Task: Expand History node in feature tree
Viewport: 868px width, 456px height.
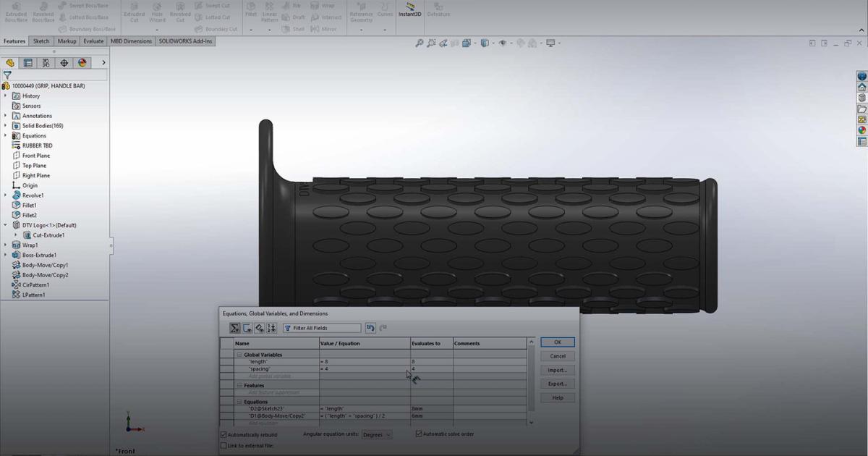Action: (x=6, y=96)
